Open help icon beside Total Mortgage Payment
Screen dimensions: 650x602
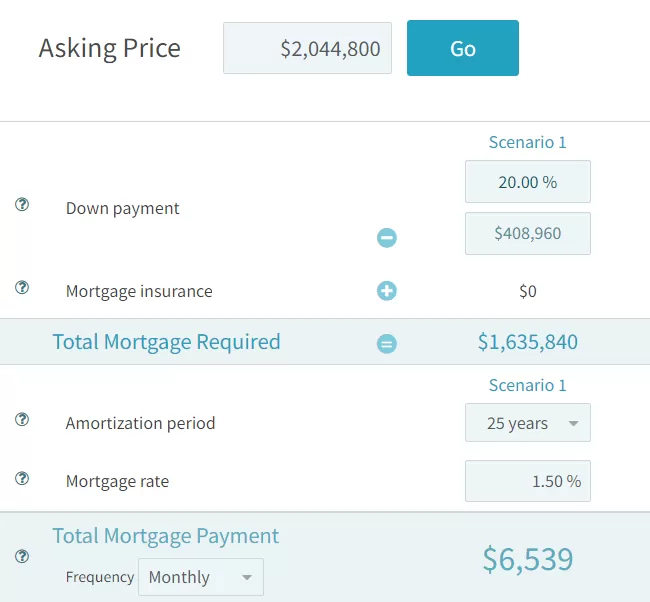tap(22, 556)
